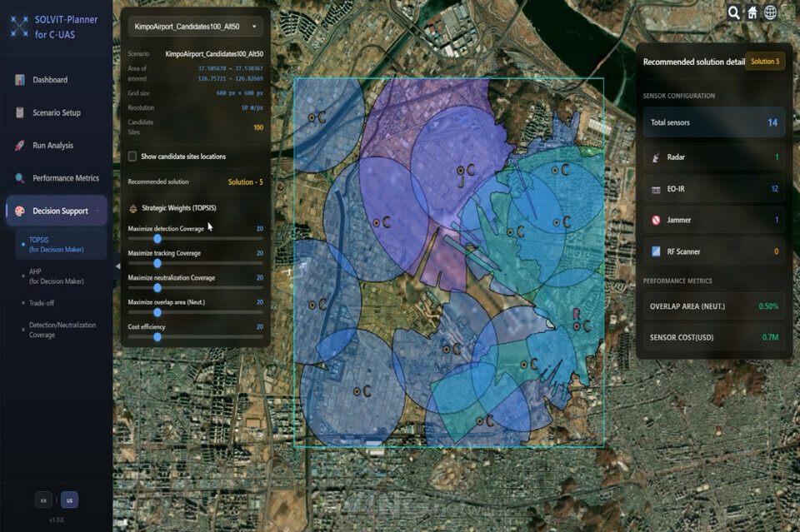Click version label v1.0.0
This screenshot has width=800, height=532.
[56, 520]
